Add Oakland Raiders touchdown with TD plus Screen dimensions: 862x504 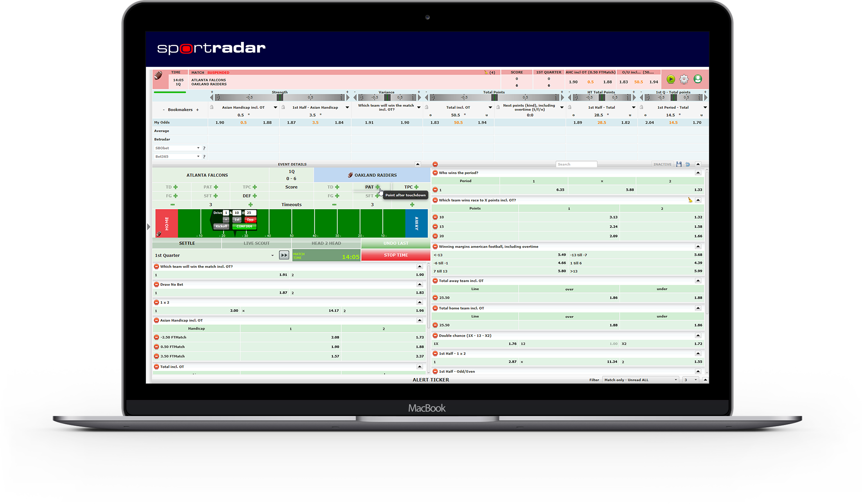coord(337,187)
